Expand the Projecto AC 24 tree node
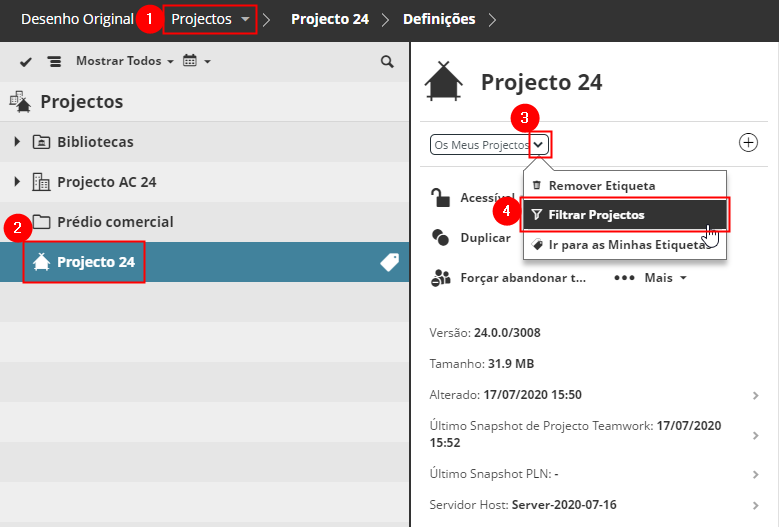This screenshot has height=527, width=779. coord(17,182)
